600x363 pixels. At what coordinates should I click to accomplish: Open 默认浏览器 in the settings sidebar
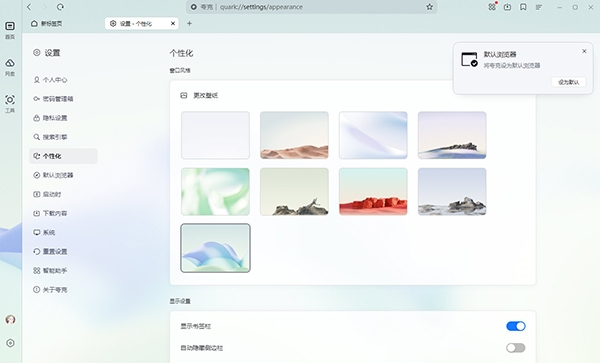63,175
